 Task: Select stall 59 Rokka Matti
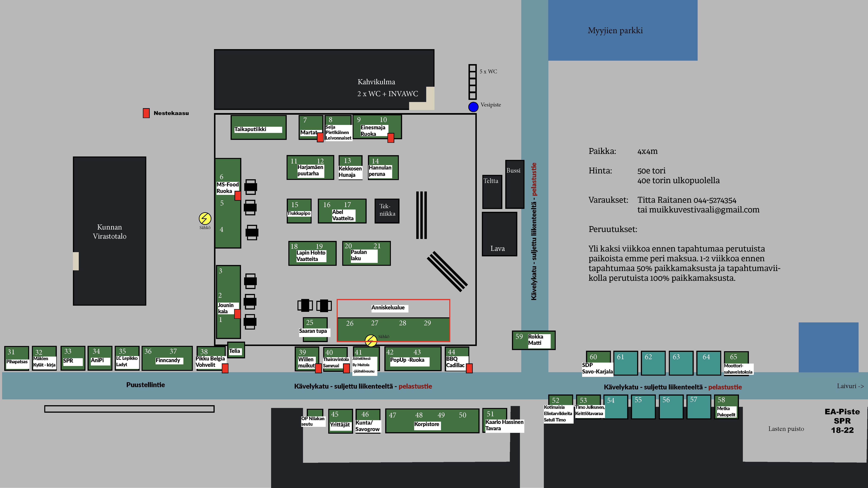tap(534, 340)
